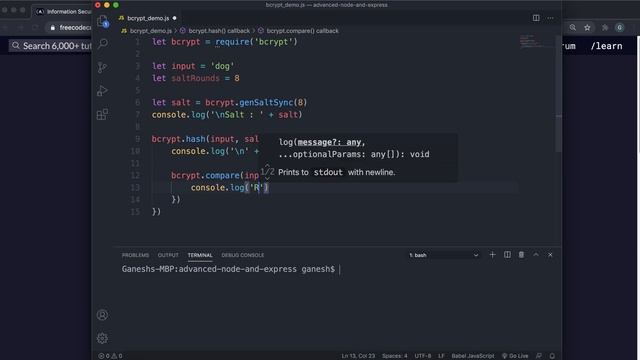Image resolution: width=640 pixels, height=360 pixels.
Task: Click 'saltRounds' variable on line 4
Action: coord(196,78)
